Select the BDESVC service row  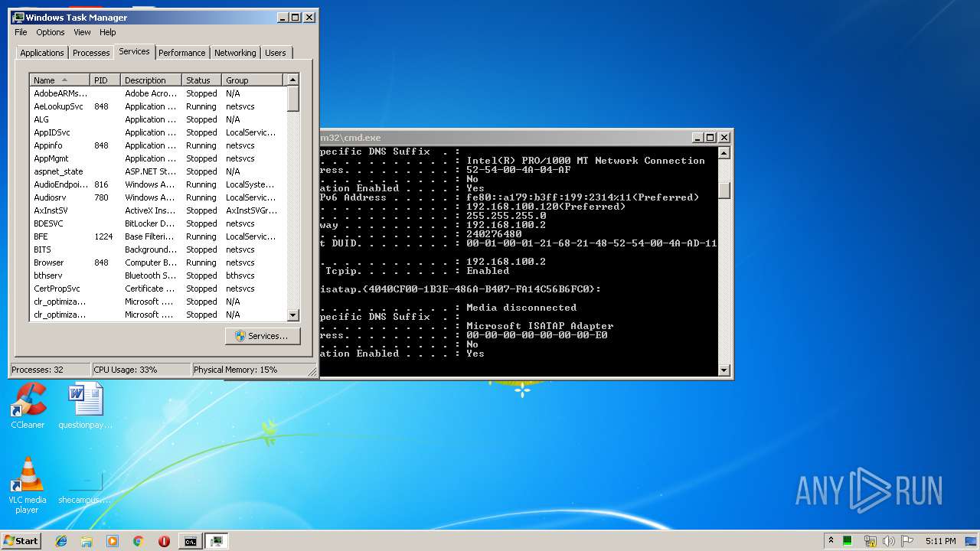(x=158, y=223)
